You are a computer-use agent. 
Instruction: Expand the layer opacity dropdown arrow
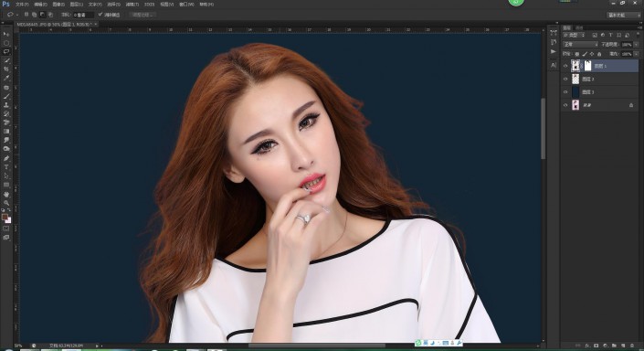coord(637,45)
